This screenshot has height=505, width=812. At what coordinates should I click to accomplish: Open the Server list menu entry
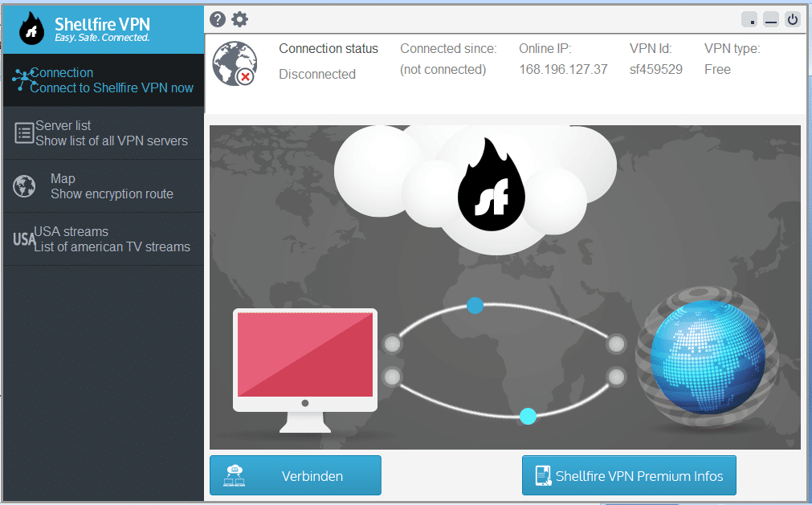[104, 133]
